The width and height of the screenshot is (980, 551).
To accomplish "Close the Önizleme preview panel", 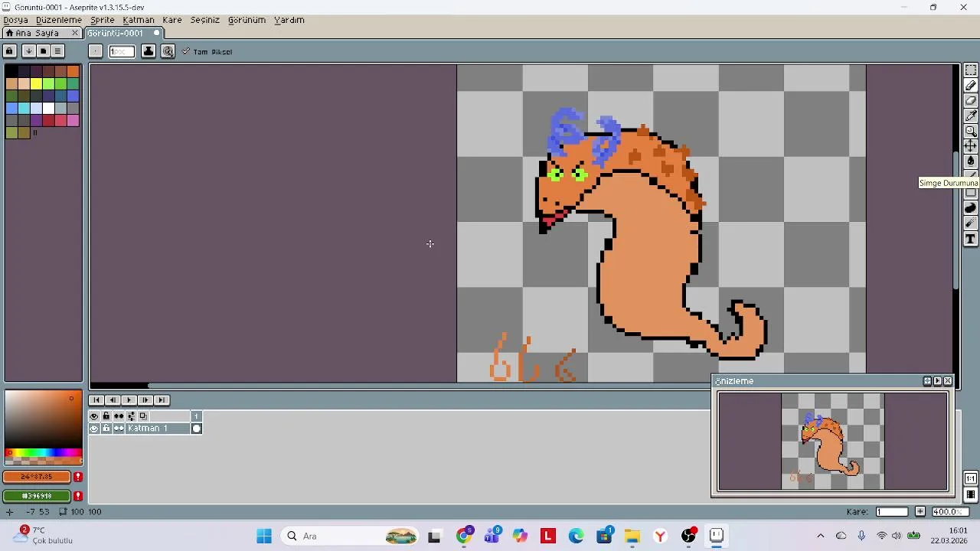I will [x=949, y=381].
